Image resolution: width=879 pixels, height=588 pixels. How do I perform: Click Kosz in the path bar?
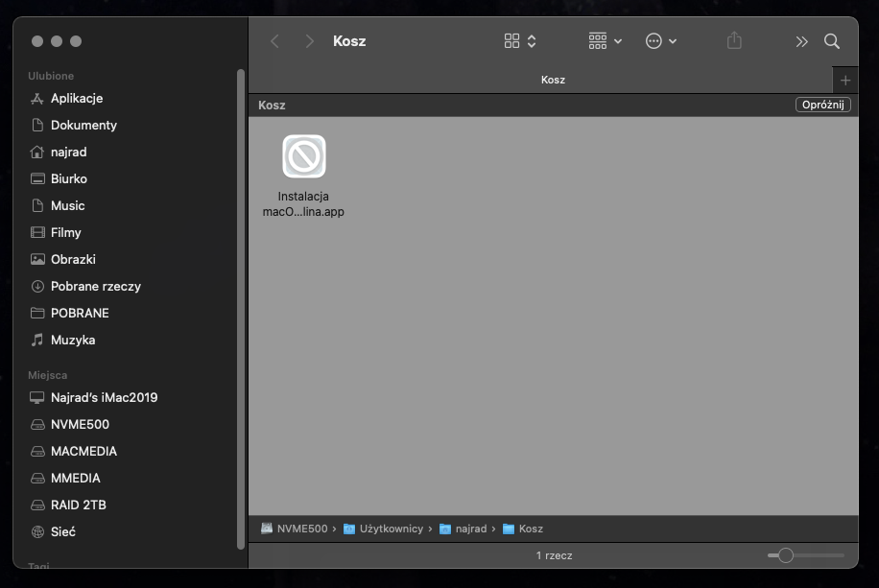coord(523,529)
